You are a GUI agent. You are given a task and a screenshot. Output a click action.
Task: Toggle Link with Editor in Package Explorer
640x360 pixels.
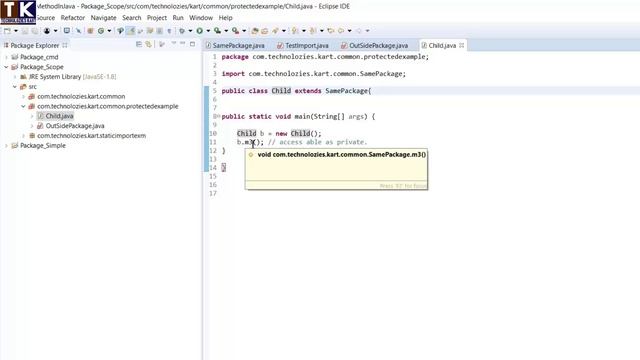(x=149, y=44)
